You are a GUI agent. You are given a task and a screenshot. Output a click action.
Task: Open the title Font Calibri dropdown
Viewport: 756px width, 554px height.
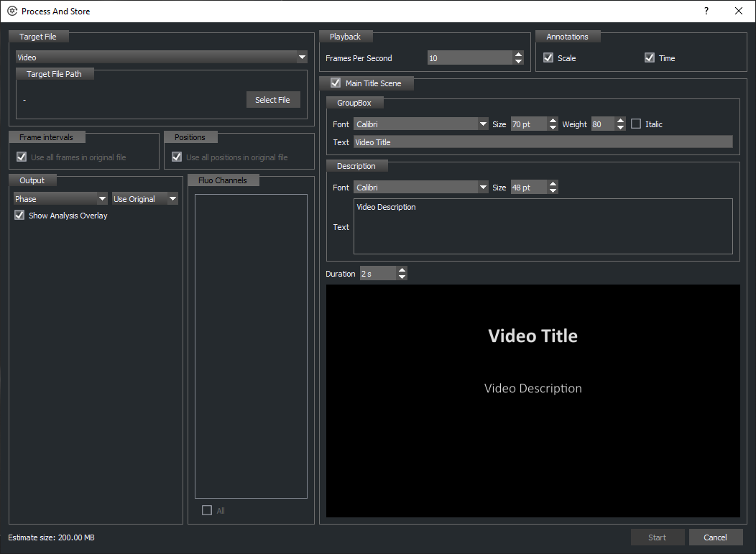click(421, 124)
